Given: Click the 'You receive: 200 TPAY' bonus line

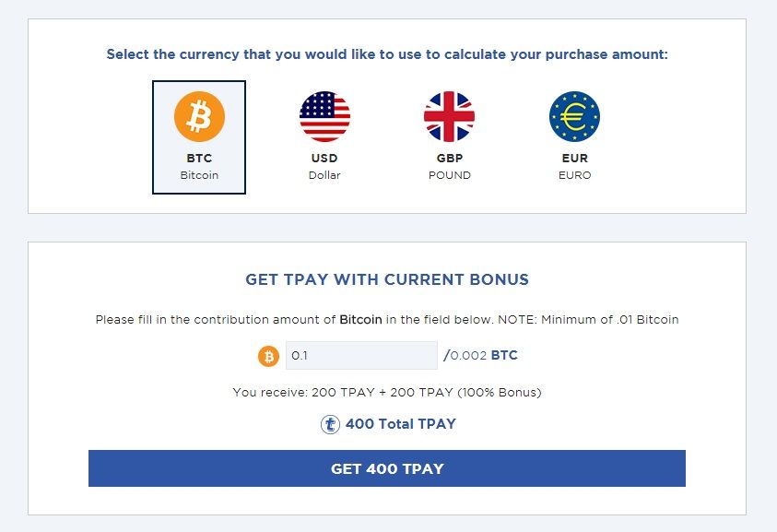Looking at the screenshot, I should tap(387, 392).
